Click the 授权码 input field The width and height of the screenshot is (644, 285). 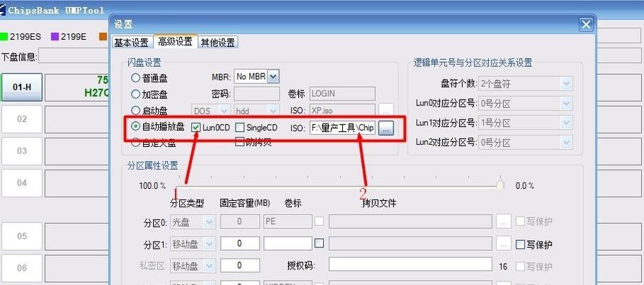[x=411, y=264]
